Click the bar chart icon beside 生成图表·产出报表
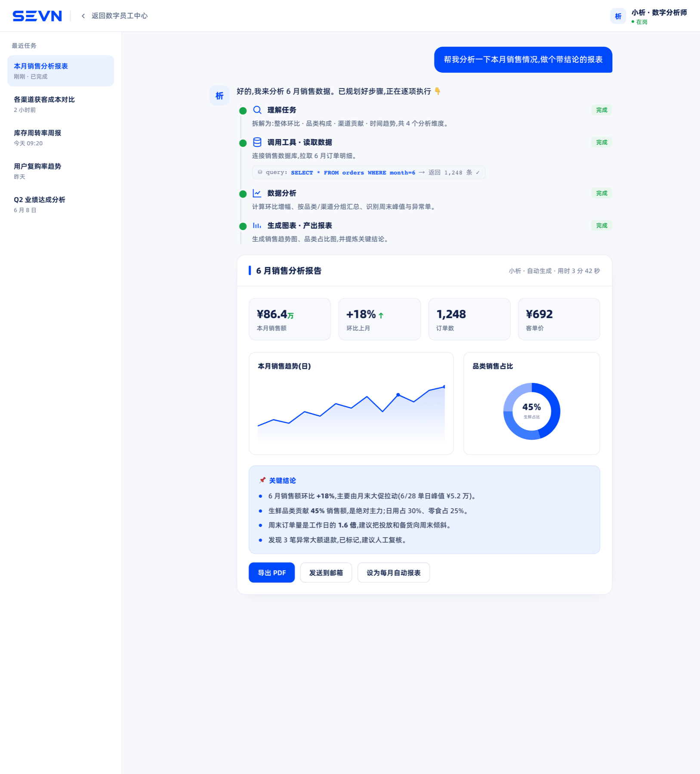 pos(257,226)
